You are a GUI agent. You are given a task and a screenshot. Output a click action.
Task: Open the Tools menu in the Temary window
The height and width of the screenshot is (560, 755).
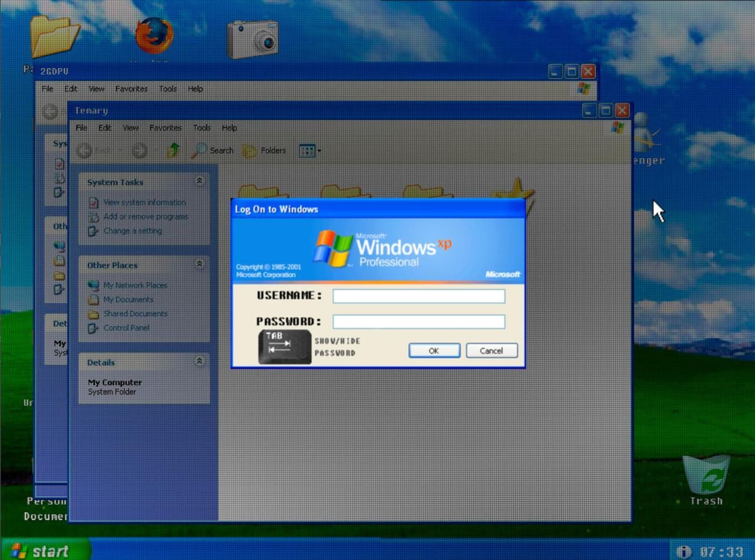tap(202, 127)
